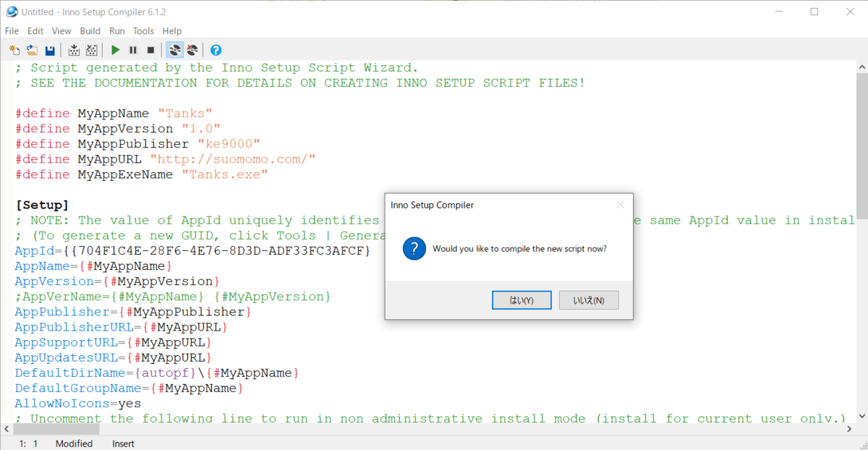Screen dimensions: 868x450
Task: Click the first comment line about Script Wizard
Action: coord(216,67)
